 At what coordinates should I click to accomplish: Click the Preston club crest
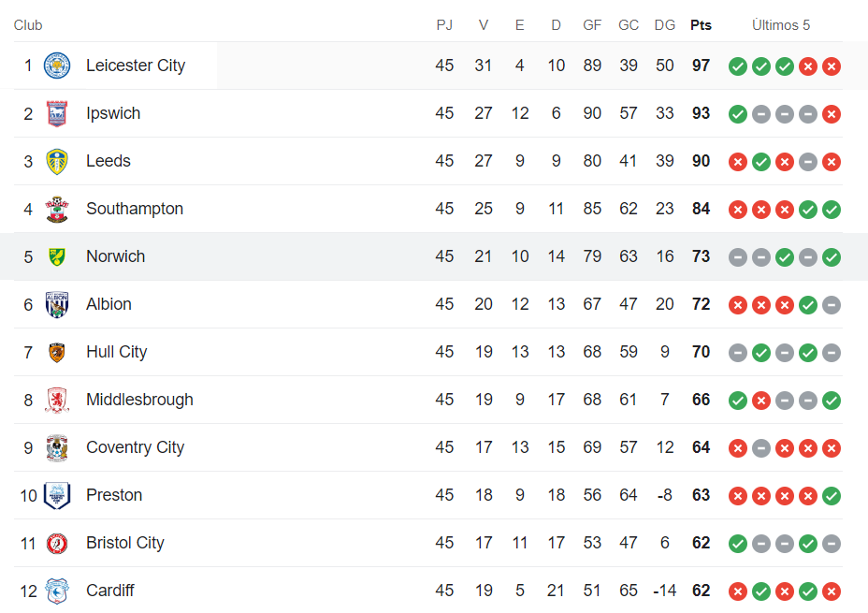57,495
